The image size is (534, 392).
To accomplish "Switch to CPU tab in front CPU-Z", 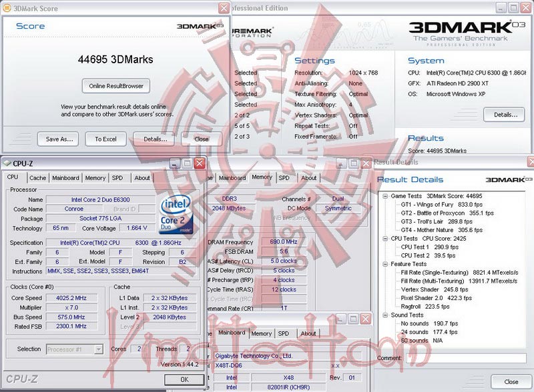I will (13, 177).
